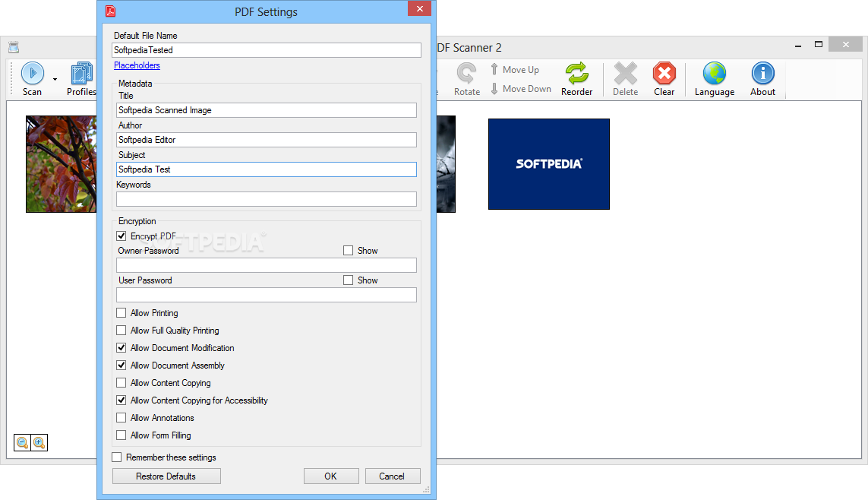Disable Allow Document Modification

pos(122,348)
